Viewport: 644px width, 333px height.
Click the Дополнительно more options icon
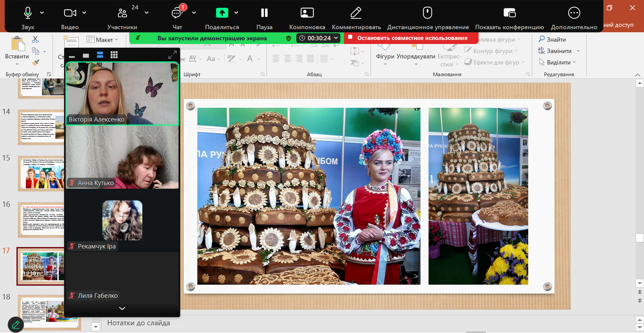(574, 13)
